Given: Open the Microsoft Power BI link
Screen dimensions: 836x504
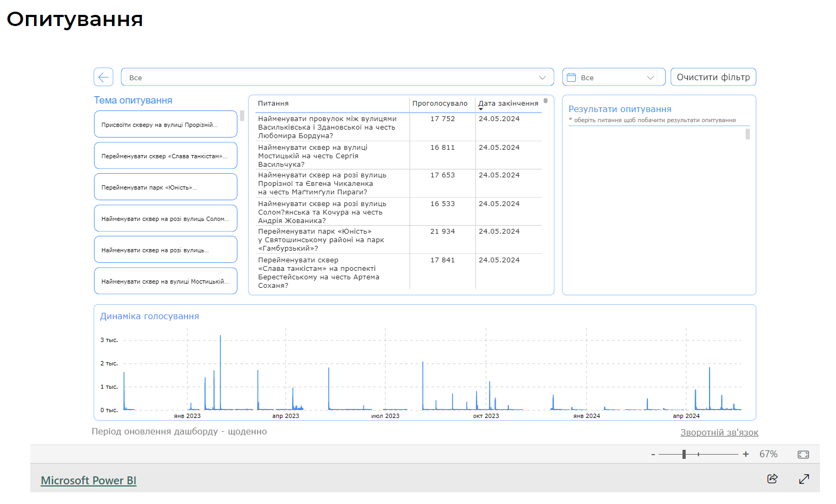Looking at the screenshot, I should [89, 480].
